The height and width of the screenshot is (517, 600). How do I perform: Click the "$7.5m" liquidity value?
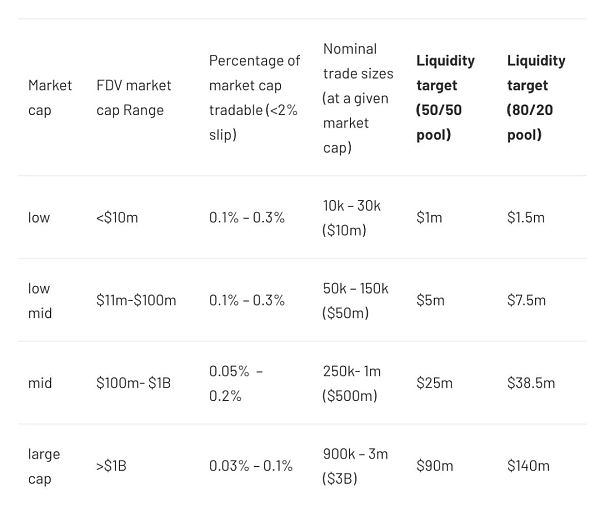[526, 300]
